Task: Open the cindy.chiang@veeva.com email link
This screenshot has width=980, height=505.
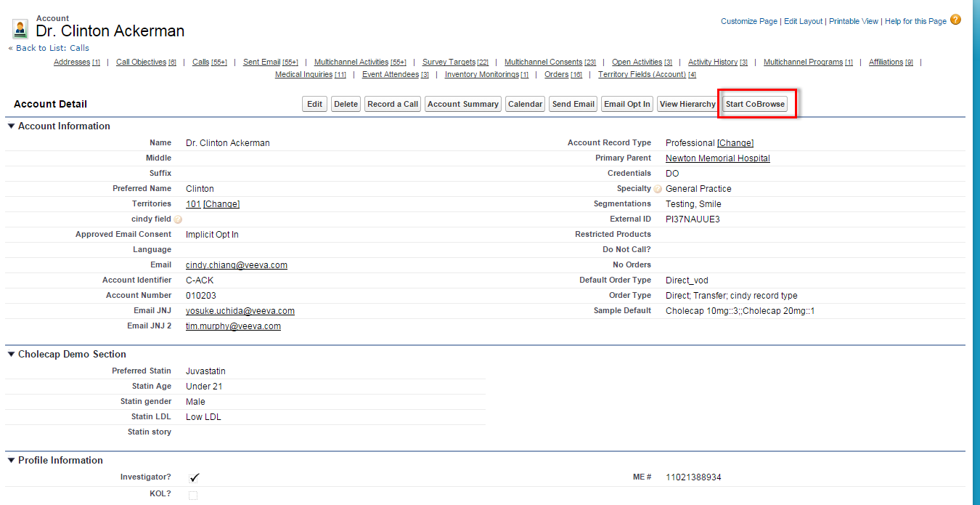Action: tap(236, 265)
